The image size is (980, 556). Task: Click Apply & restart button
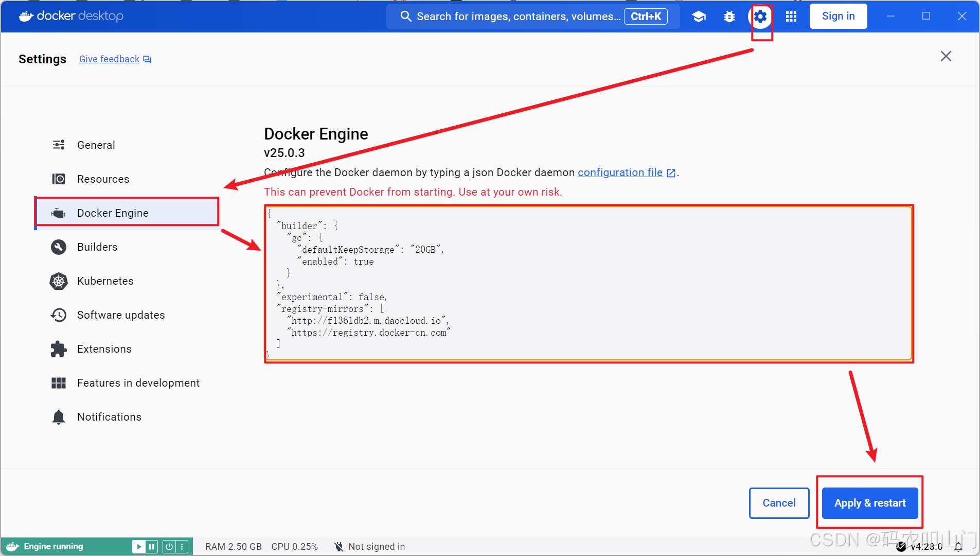870,503
